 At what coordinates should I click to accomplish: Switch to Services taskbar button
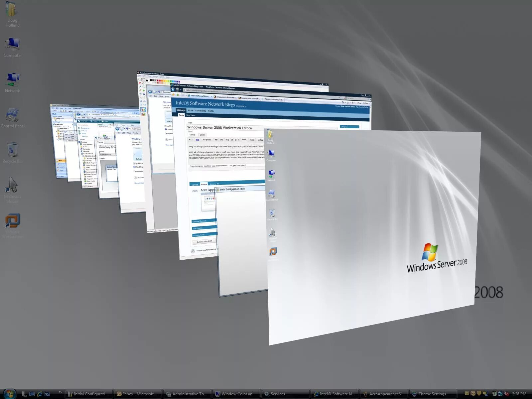click(x=285, y=394)
